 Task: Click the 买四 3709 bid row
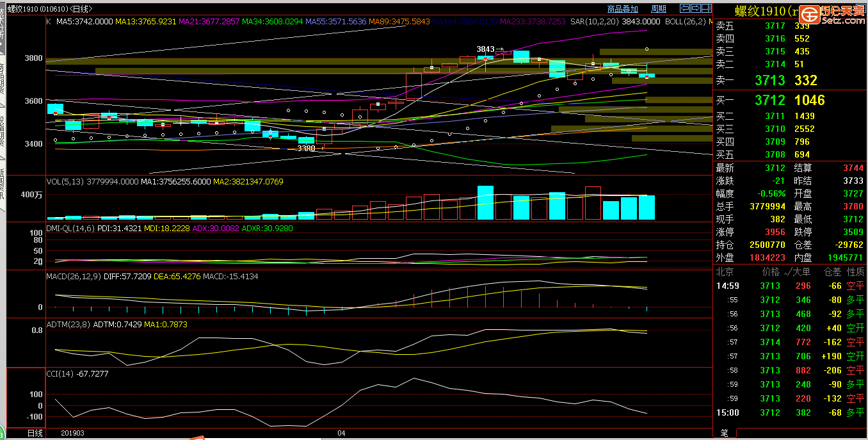(x=789, y=142)
